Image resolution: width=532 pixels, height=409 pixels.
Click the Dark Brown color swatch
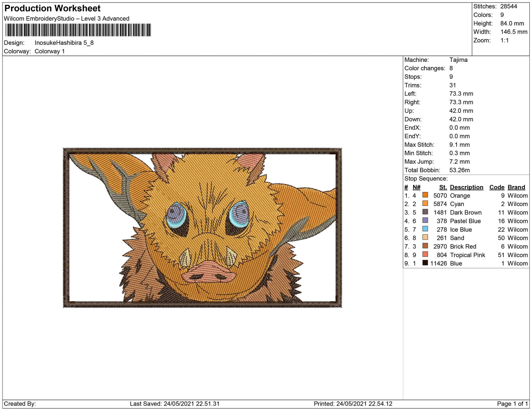(425, 212)
